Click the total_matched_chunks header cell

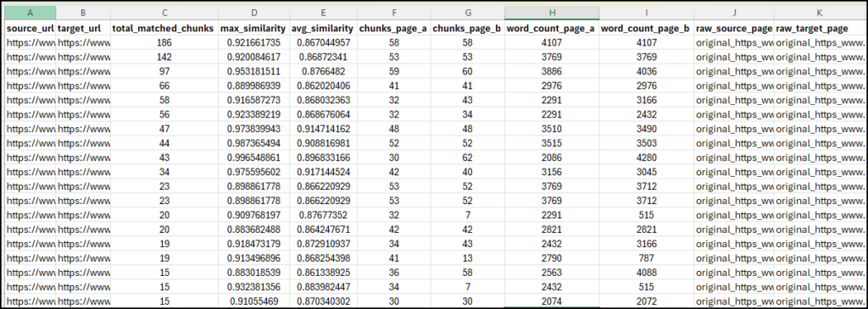pyautogui.click(x=164, y=29)
